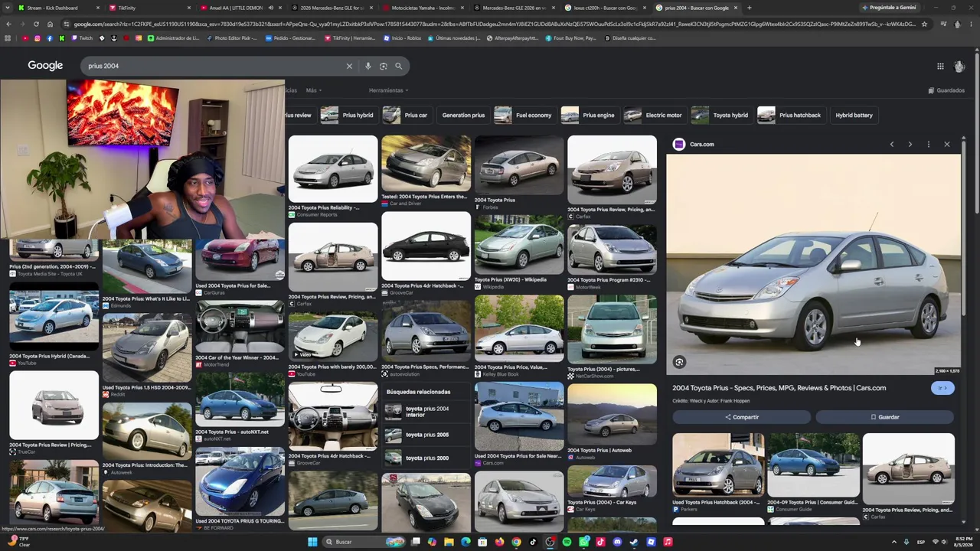This screenshot has height=551, width=980.
Task: Click the Google logo
Action: coord(45,66)
